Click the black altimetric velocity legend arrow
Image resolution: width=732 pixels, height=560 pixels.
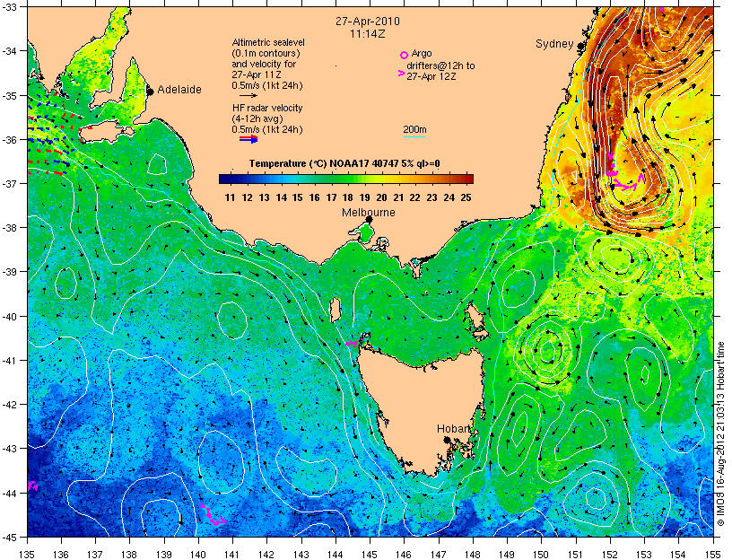point(248,96)
